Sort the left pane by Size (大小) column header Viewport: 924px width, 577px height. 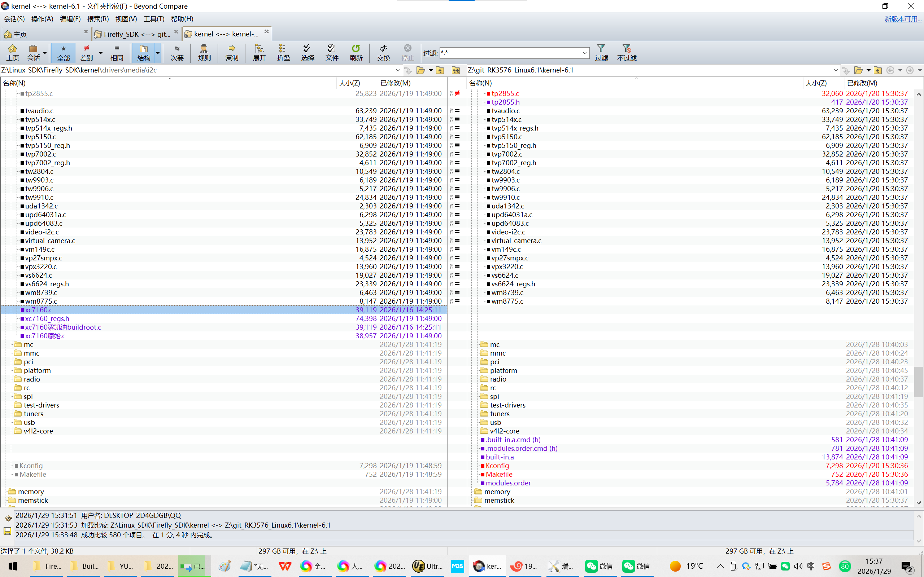pyautogui.click(x=349, y=83)
